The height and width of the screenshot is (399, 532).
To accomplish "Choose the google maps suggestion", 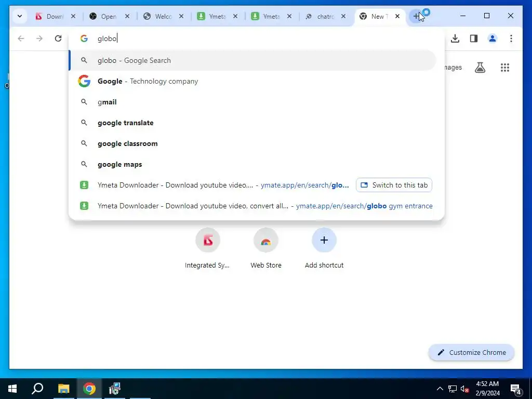I will [253, 164].
